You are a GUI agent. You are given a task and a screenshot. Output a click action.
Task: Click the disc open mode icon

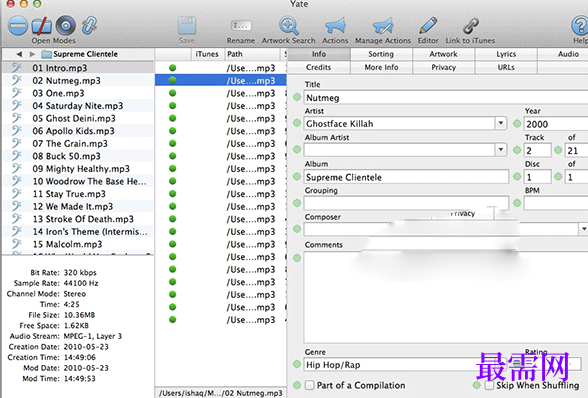pyautogui.click(x=66, y=26)
